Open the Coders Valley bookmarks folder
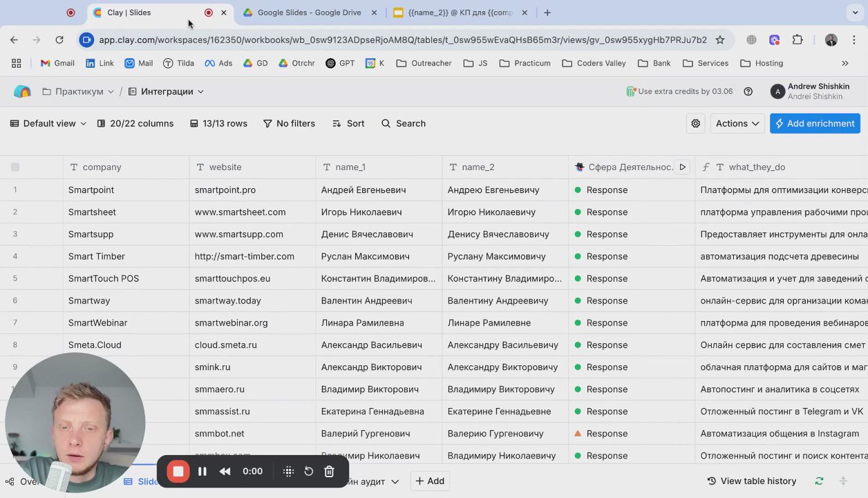This screenshot has height=498, width=868. [594, 63]
